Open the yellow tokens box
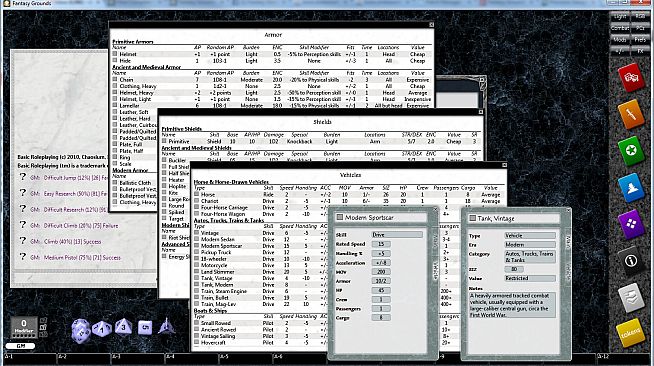 point(631,333)
